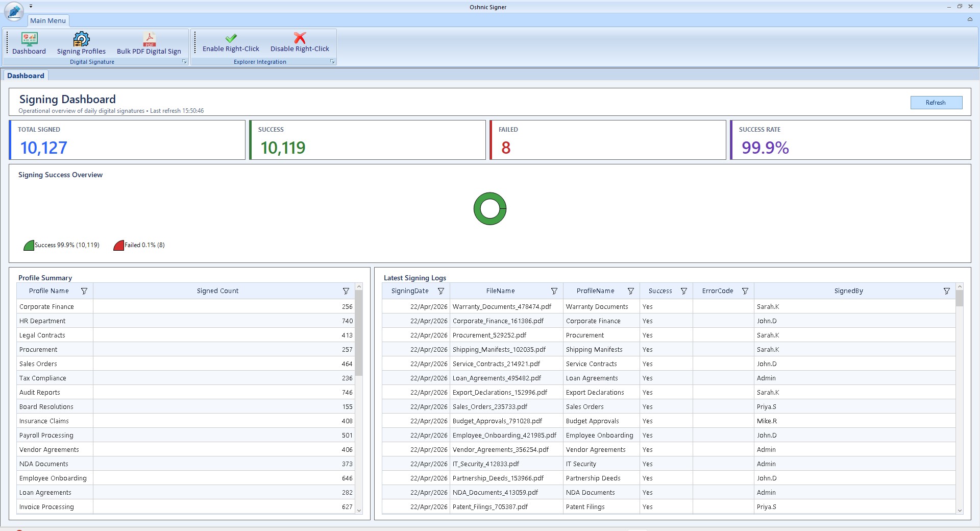Launch Bulk PDF Digital Sign

pyautogui.click(x=149, y=43)
